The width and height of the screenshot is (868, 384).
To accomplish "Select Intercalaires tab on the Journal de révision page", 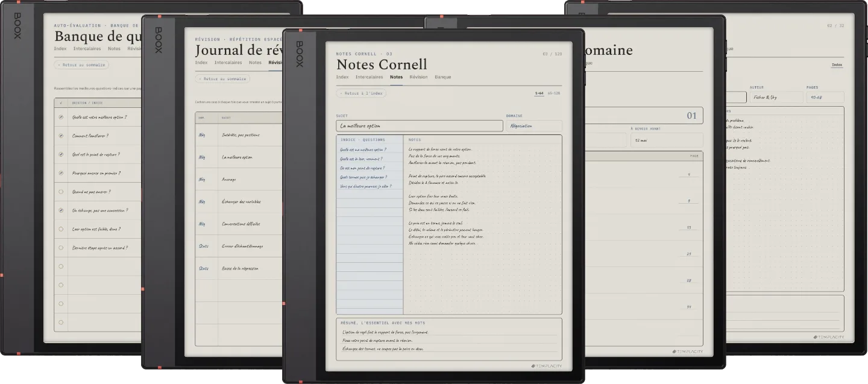I will (x=228, y=63).
